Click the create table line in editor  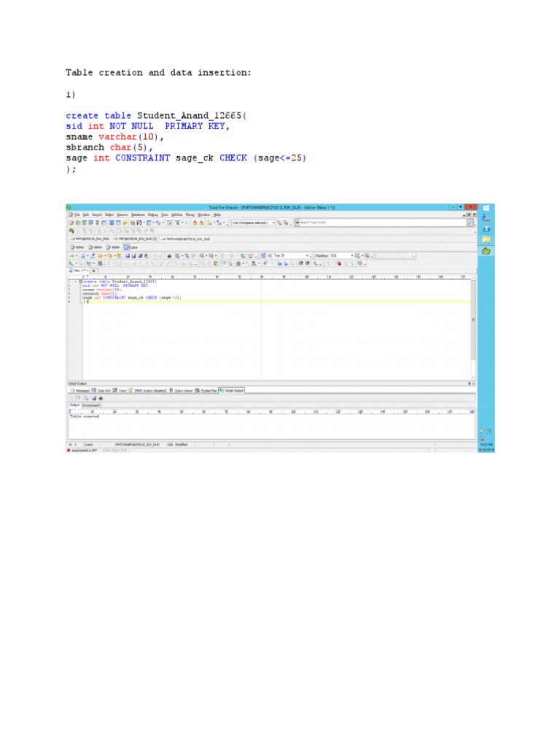tap(120, 282)
